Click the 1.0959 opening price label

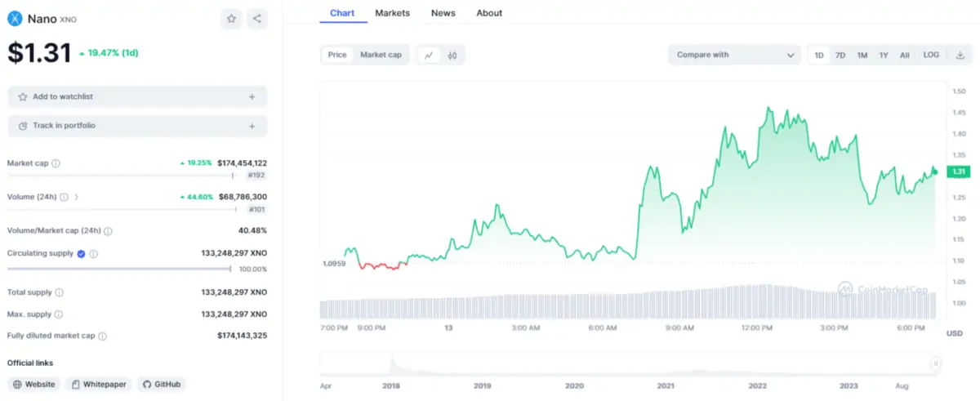pyautogui.click(x=333, y=264)
